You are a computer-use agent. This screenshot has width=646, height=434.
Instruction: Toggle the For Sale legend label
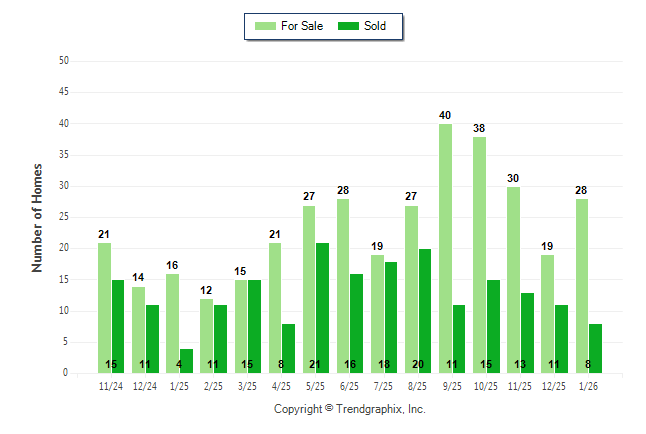[x=304, y=26]
